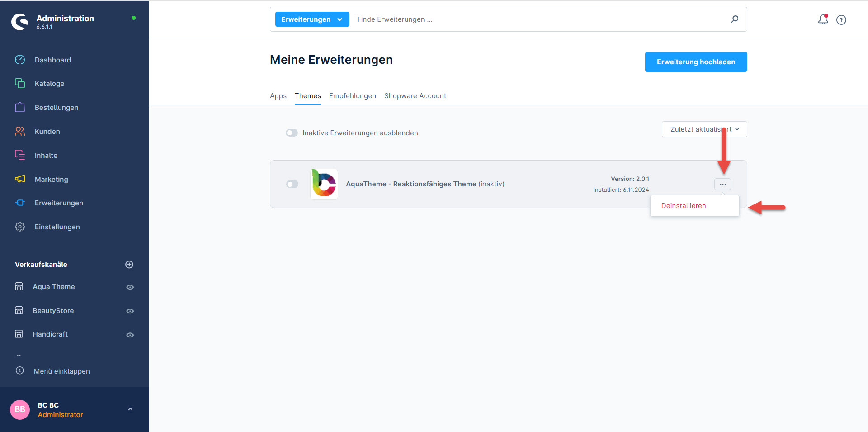Open the Erweiterungen search filter dropdown
This screenshot has height=432, width=868.
(312, 19)
